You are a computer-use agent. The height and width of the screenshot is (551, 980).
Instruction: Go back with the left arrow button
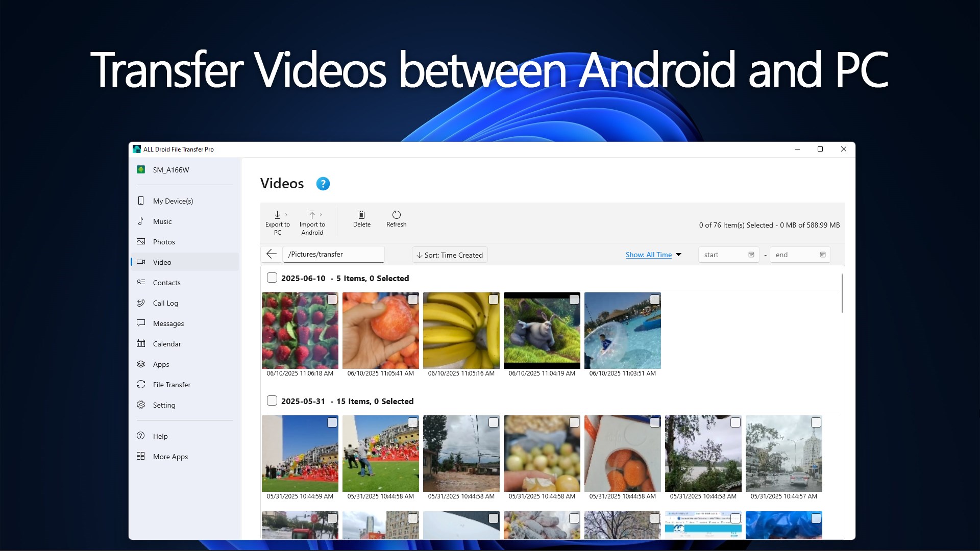(272, 254)
